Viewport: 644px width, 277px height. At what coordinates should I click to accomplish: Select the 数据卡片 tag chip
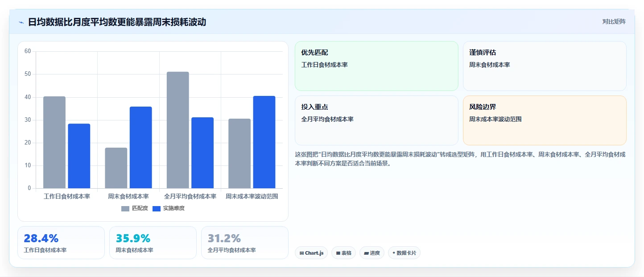point(404,253)
